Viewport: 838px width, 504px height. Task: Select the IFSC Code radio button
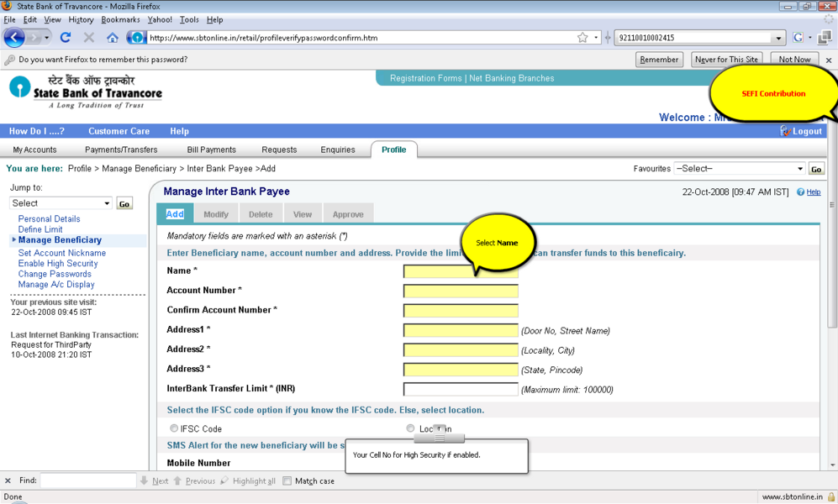coord(175,428)
